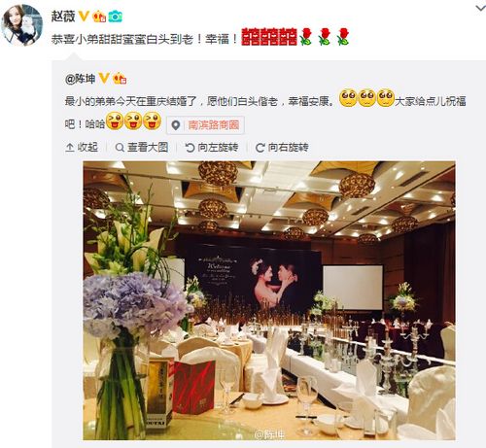Click 查看大图 to view large image
This screenshot has height=448, width=486.
coord(142,148)
